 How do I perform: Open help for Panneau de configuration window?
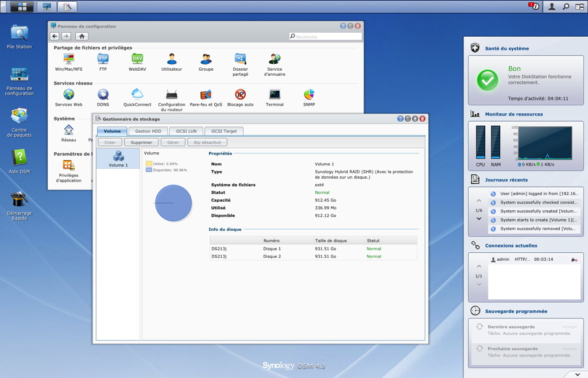click(343, 26)
